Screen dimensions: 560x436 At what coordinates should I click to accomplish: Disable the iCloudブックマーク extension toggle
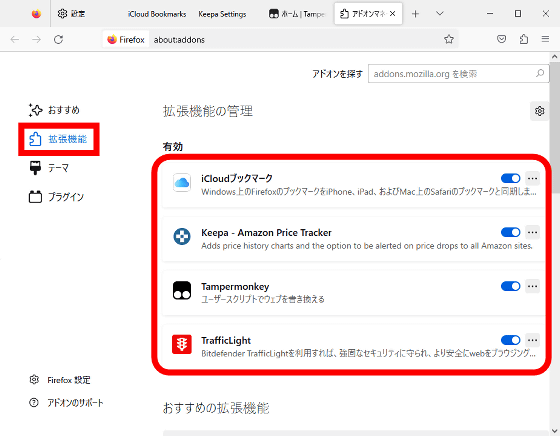click(510, 178)
